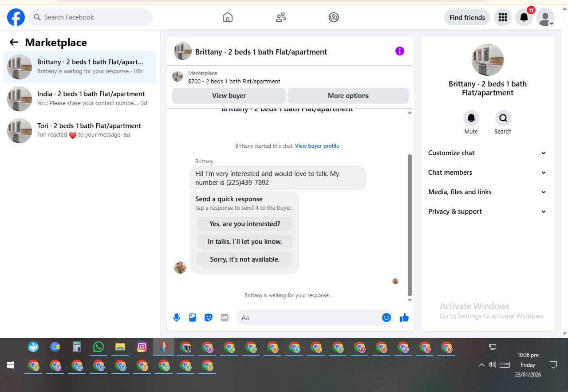Click Find friends button

pyautogui.click(x=467, y=17)
